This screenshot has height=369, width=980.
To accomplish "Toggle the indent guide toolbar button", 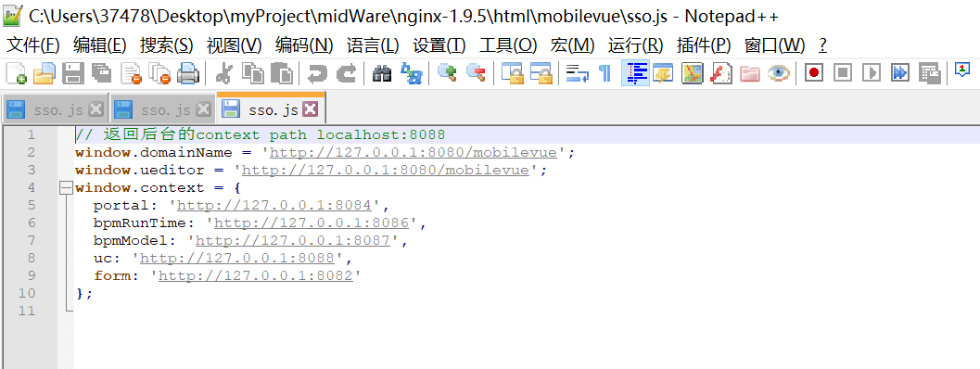I will click(636, 73).
